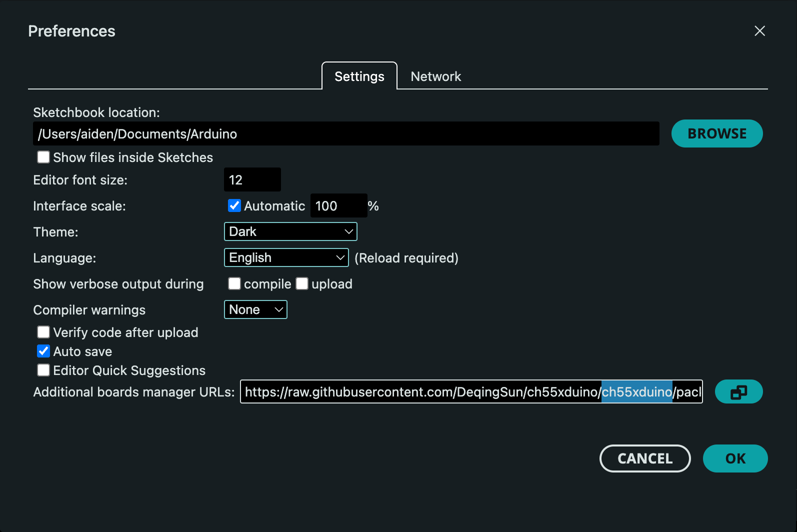797x532 pixels.
Task: Uncheck the Automatic interface scale checkbox
Action: click(234, 206)
